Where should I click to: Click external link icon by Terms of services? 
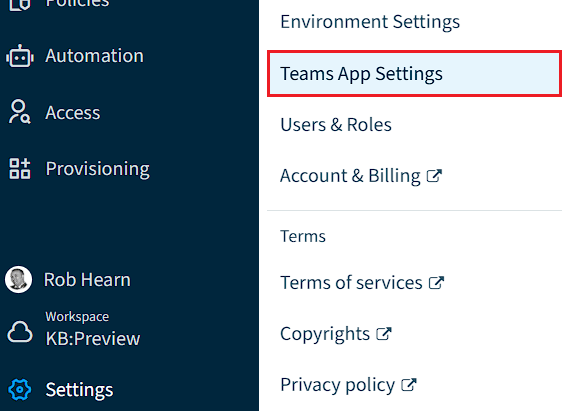tap(436, 283)
